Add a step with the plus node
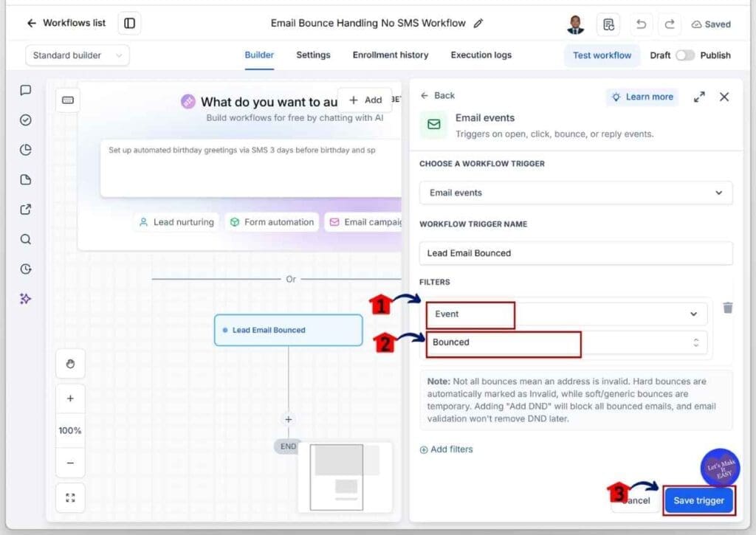 (x=289, y=419)
